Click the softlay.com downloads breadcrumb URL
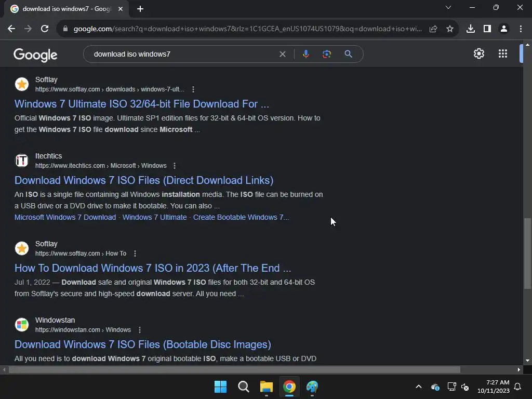This screenshot has height=399, width=532. [x=110, y=89]
